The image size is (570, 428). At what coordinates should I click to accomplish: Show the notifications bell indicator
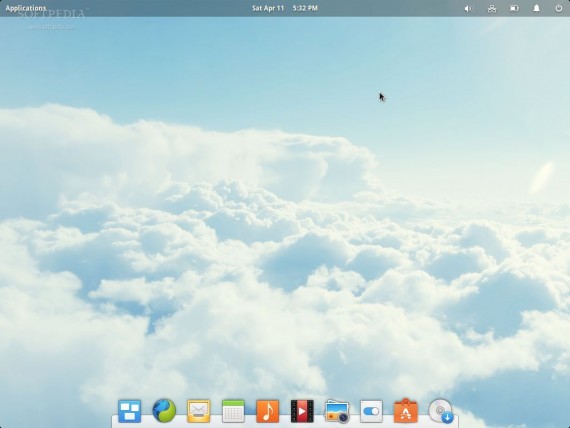click(x=536, y=8)
